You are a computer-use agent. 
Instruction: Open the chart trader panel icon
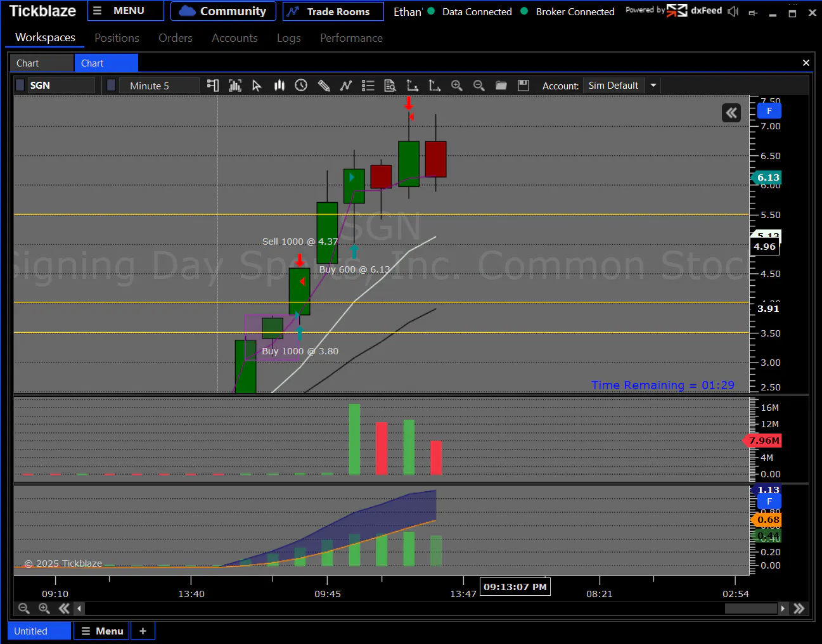[213, 86]
